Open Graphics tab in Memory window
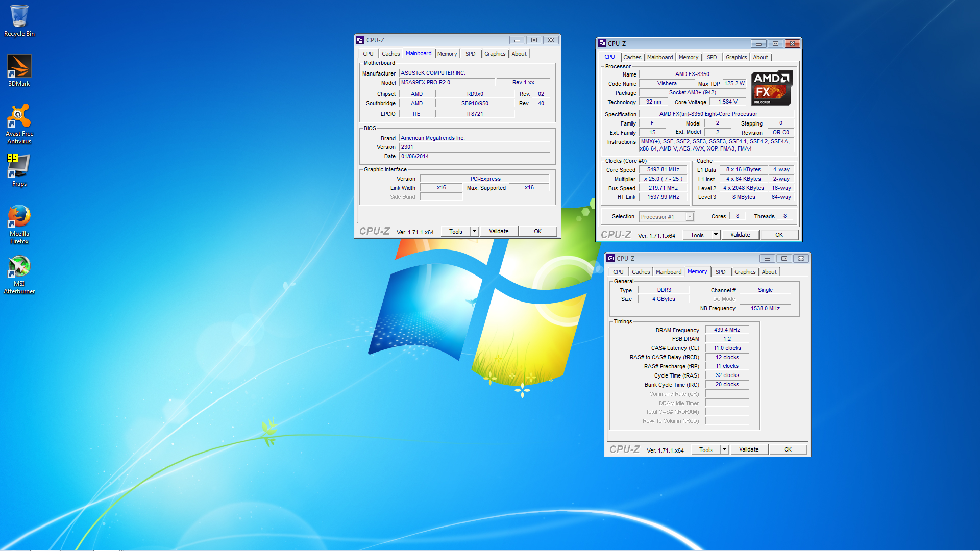Viewport: 980px width, 551px height. click(x=745, y=272)
